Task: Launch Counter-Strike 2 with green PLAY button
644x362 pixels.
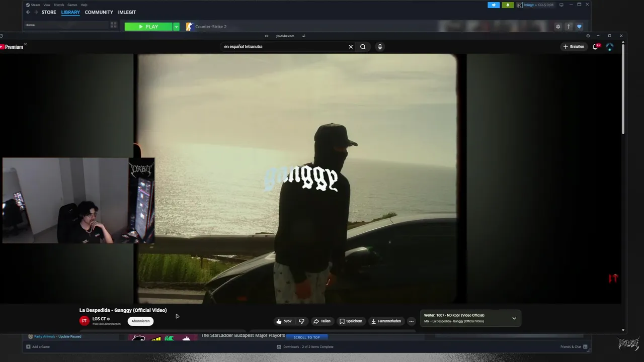Action: coord(148,27)
